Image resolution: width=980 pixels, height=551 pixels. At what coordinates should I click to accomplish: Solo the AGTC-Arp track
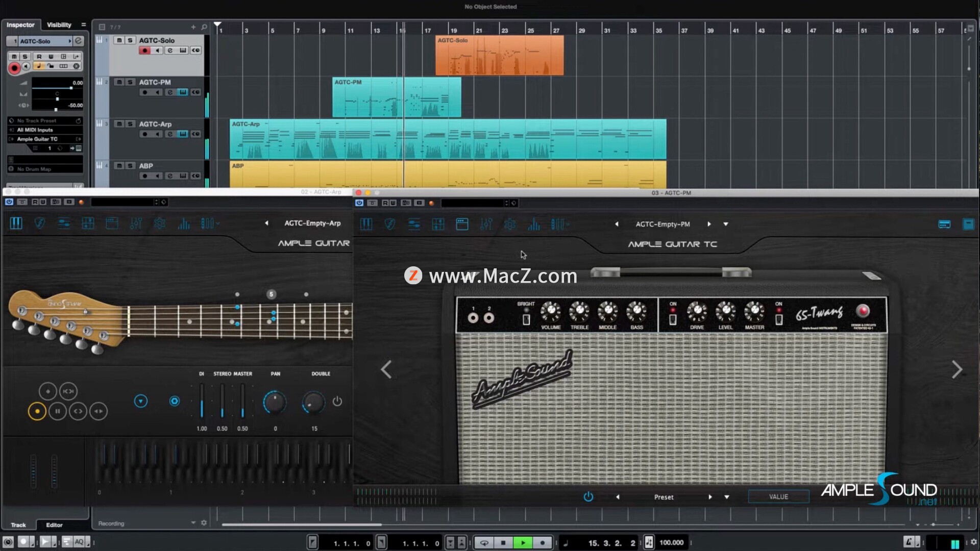pyautogui.click(x=130, y=124)
